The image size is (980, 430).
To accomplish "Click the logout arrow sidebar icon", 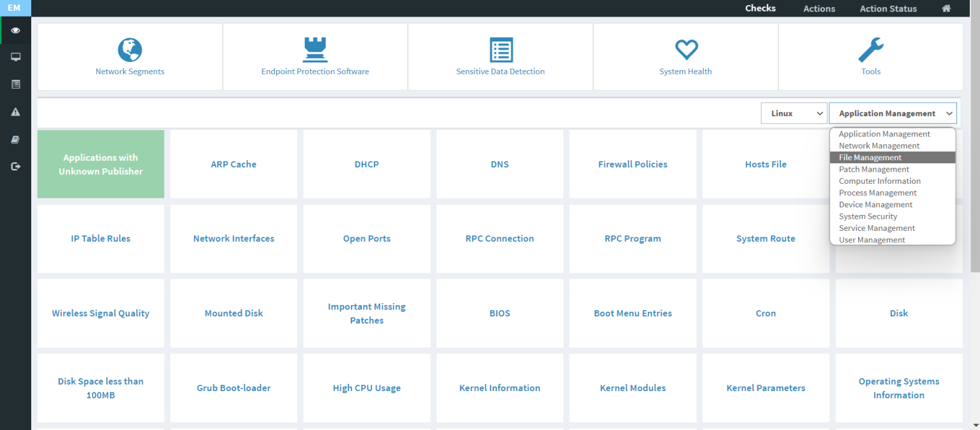I will click(x=15, y=167).
